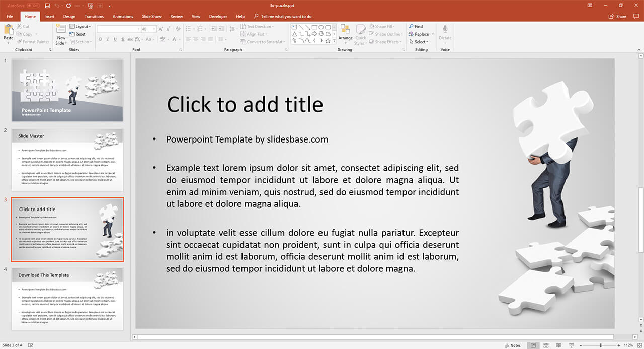
Task: Click the Save icon in title bar
Action: [x=47, y=6]
